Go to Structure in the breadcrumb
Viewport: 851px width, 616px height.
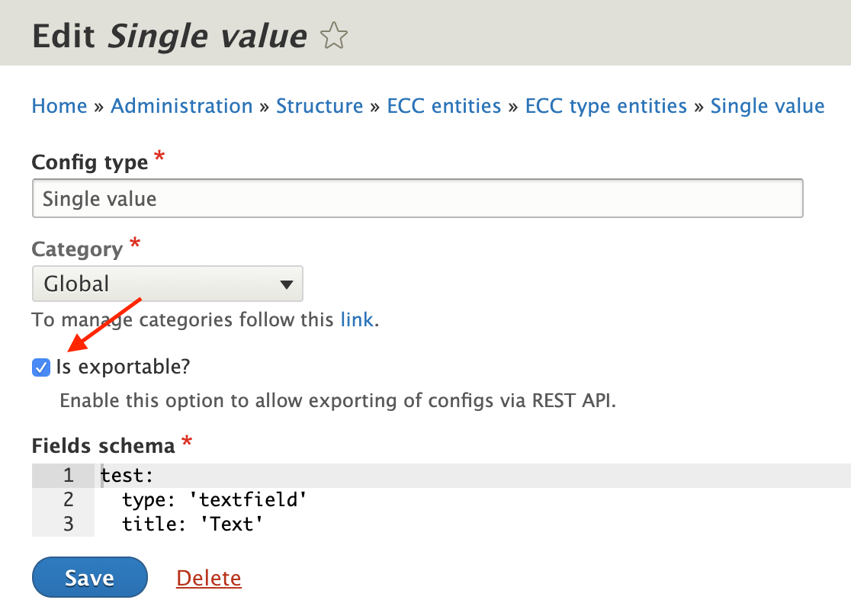tap(320, 106)
